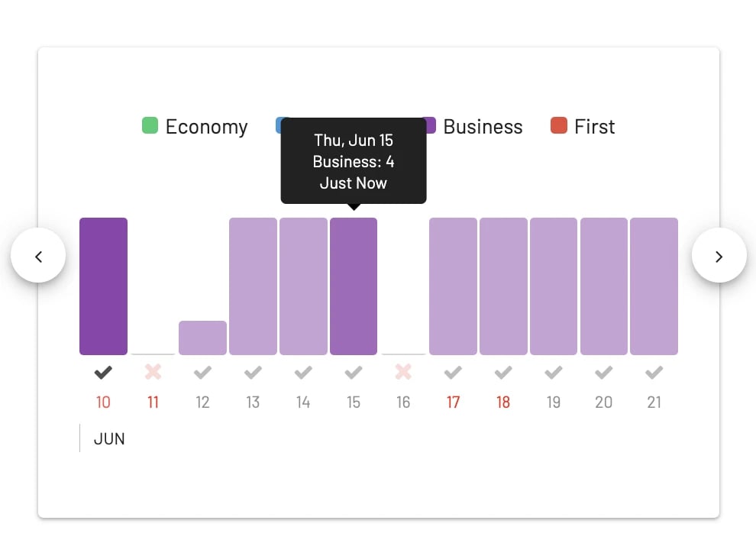
Task: Choose the date label 18
Action: tap(503, 402)
